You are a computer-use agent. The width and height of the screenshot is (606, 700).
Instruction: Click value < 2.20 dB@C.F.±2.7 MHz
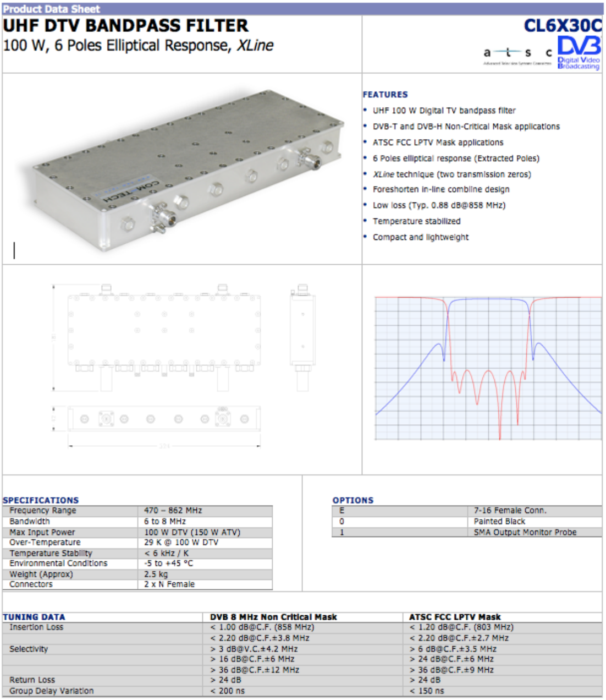[459, 638]
